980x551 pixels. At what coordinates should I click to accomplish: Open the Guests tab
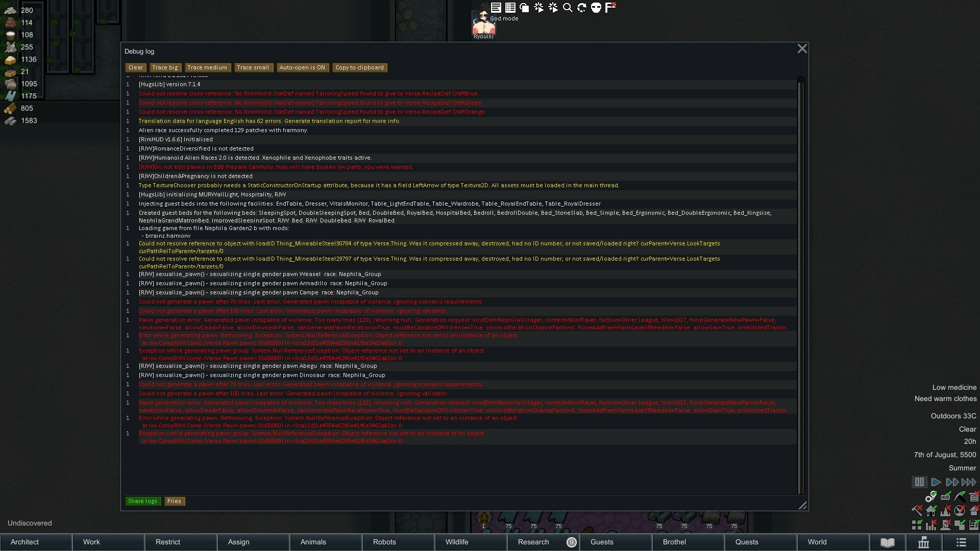pyautogui.click(x=616, y=542)
